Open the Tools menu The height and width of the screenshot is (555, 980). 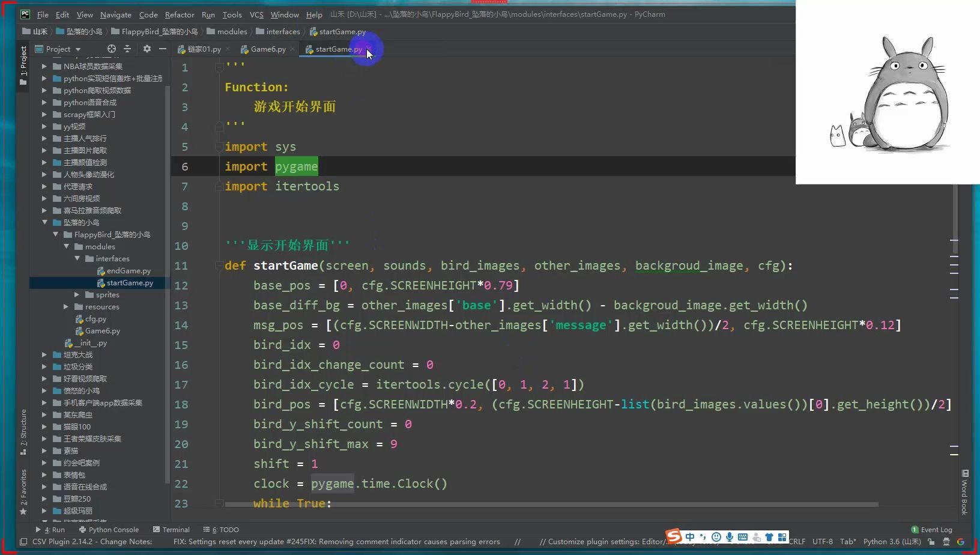coord(232,14)
